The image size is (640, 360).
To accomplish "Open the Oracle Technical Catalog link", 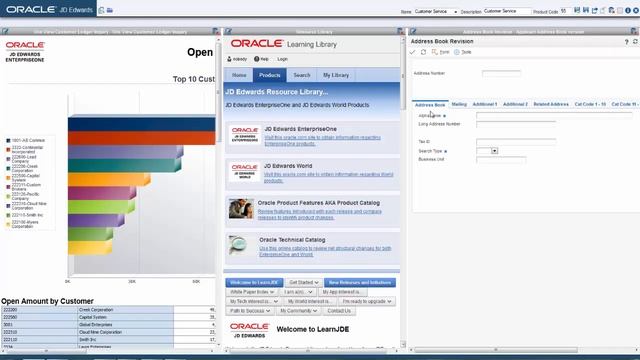I will 325,251.
